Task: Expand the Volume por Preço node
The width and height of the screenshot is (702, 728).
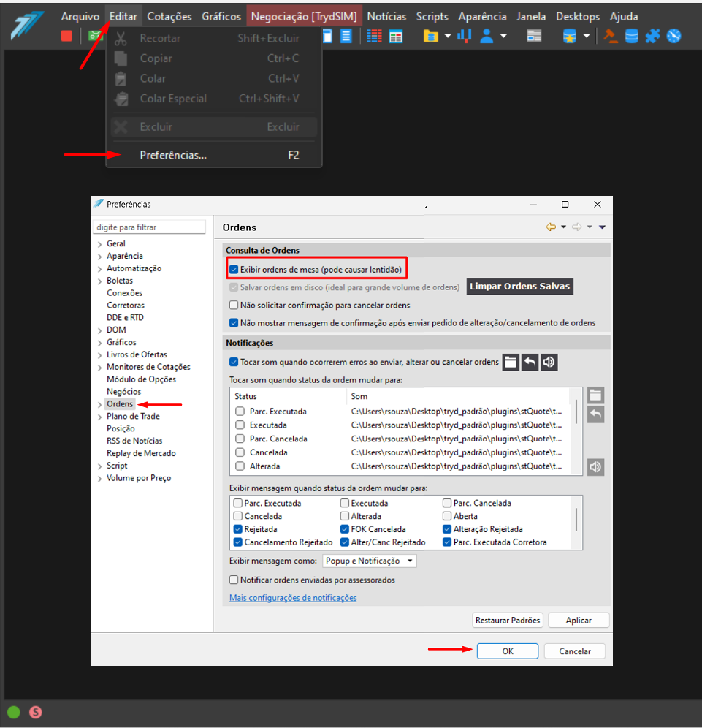Action: pyautogui.click(x=100, y=479)
